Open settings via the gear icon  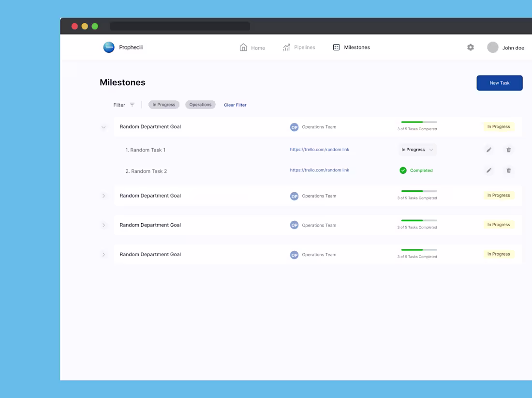point(470,47)
